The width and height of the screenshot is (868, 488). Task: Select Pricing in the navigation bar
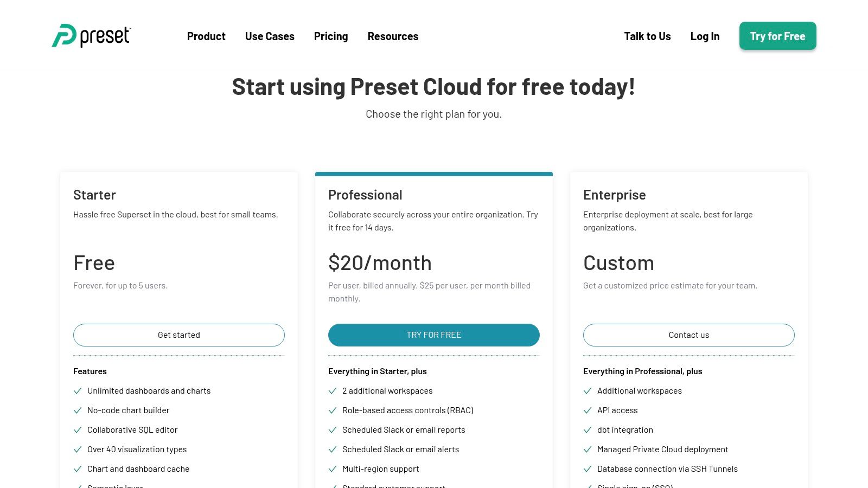(x=331, y=36)
